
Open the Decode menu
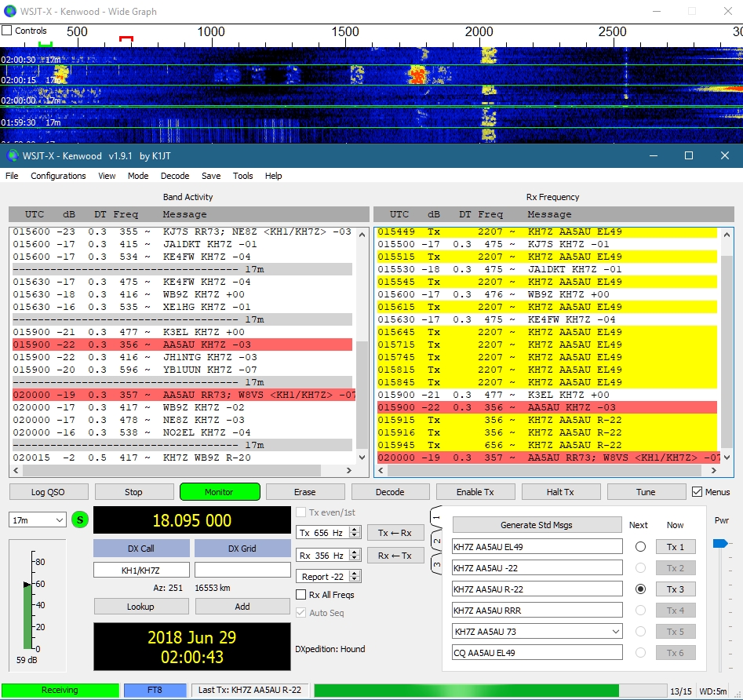(x=175, y=176)
